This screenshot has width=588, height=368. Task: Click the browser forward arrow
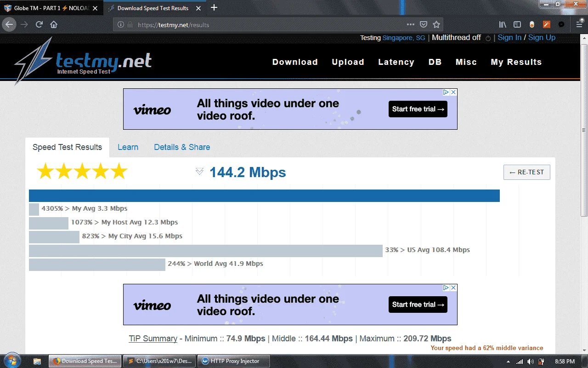pyautogui.click(x=24, y=24)
